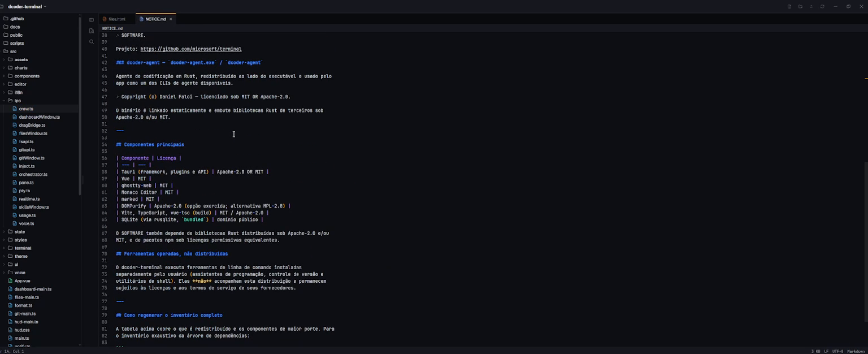Click the cursor position in status bar

tap(12, 351)
